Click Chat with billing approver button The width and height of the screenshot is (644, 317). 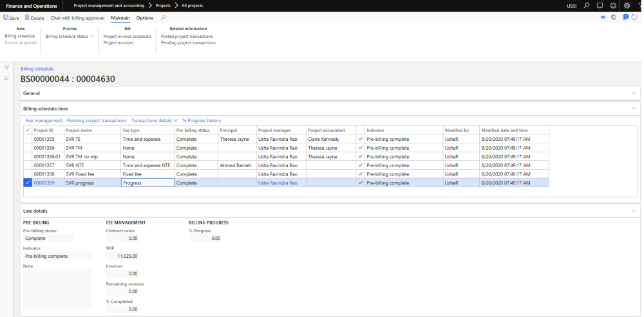point(77,18)
